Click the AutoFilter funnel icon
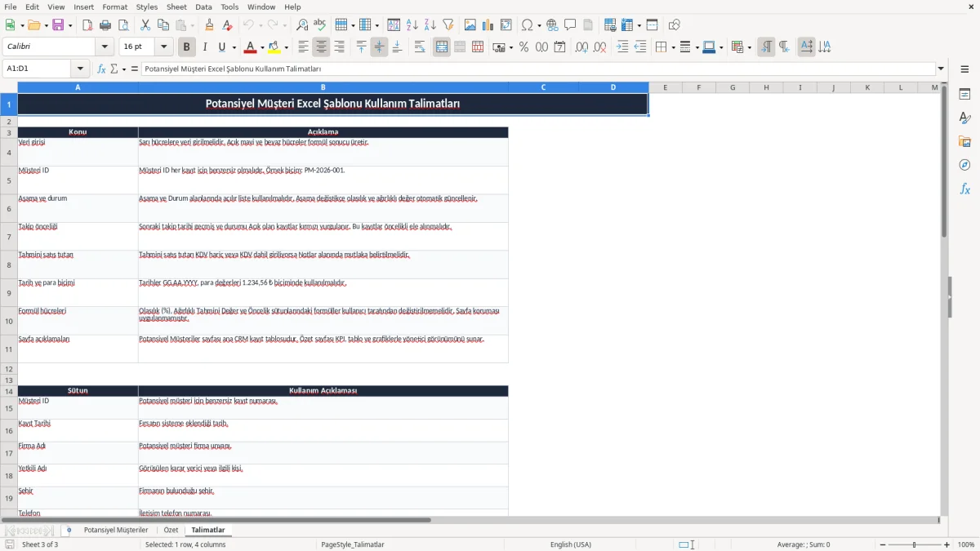The width and height of the screenshot is (980, 551). click(448, 25)
